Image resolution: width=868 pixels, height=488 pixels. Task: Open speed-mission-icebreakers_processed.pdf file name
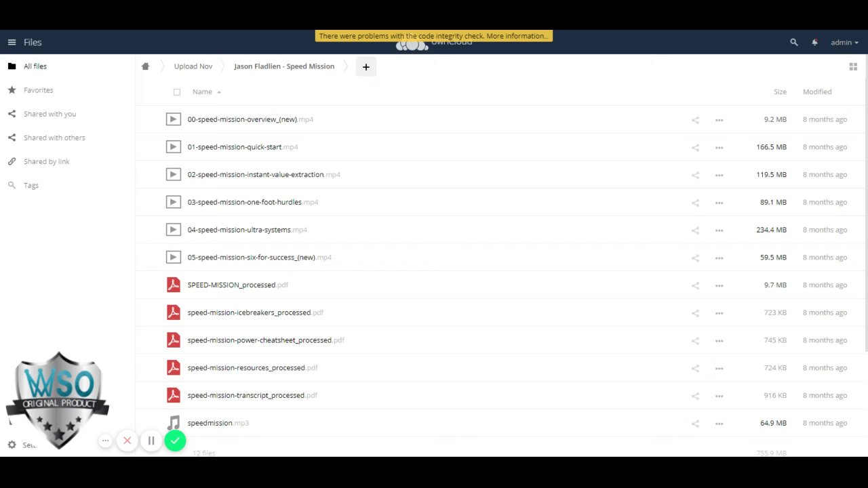255,312
